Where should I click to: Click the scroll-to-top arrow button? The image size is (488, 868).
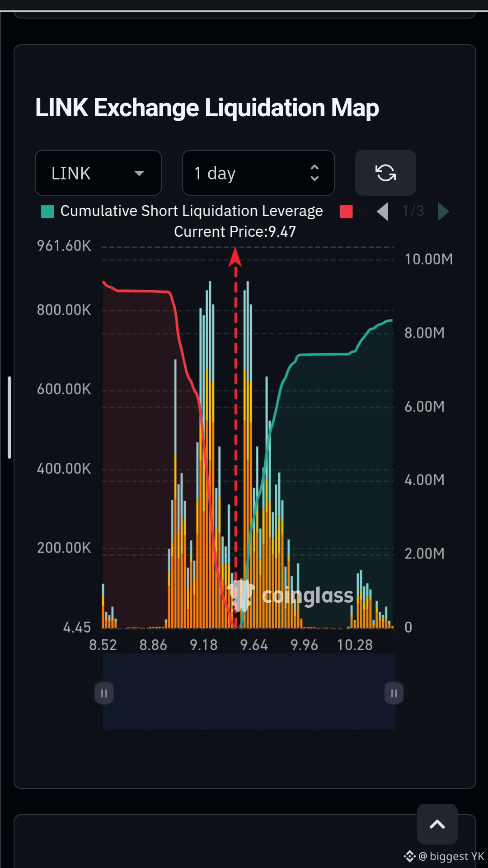437,825
